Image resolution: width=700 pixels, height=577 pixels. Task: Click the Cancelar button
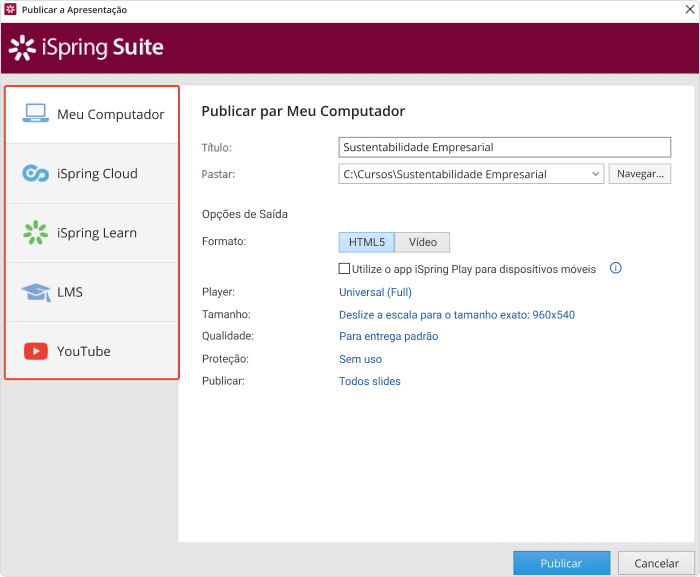coord(656,563)
